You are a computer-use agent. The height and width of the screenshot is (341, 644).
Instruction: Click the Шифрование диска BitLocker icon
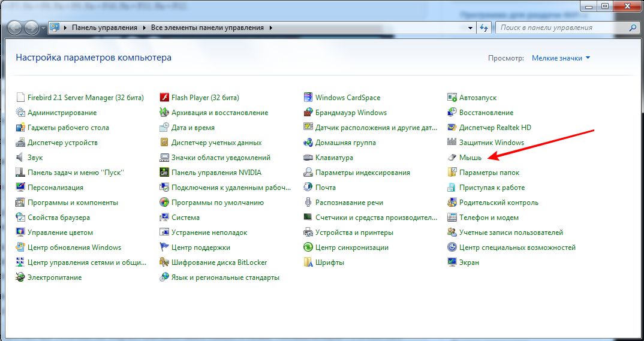[x=164, y=262]
